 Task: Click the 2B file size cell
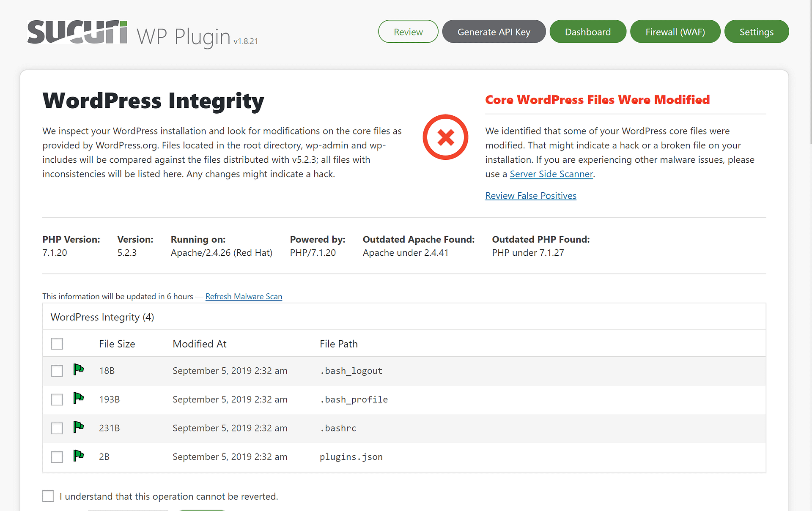[104, 457]
